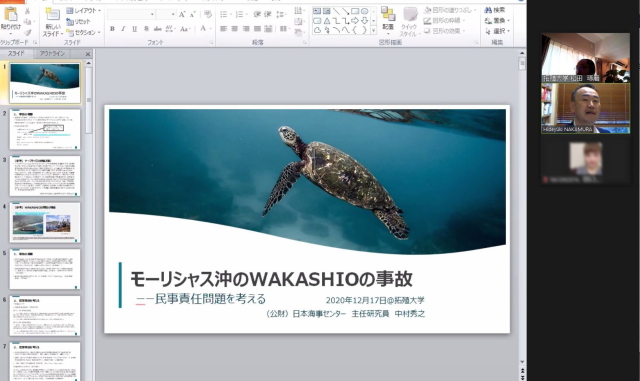Close the slide thumbnail pane
Image resolution: width=640 pixels, height=381 pixels.
tap(88, 54)
